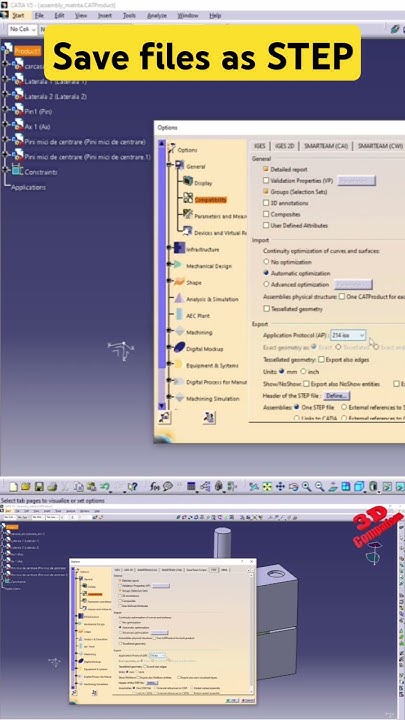Open the Tools menu
Screen dimensions: 405x720
point(129,15)
